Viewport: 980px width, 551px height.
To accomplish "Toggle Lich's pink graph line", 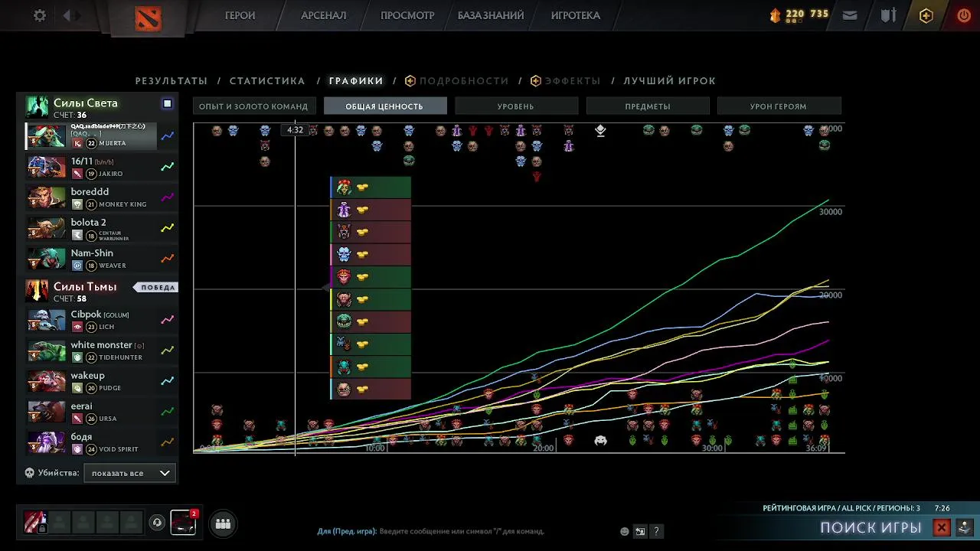I will point(167,320).
